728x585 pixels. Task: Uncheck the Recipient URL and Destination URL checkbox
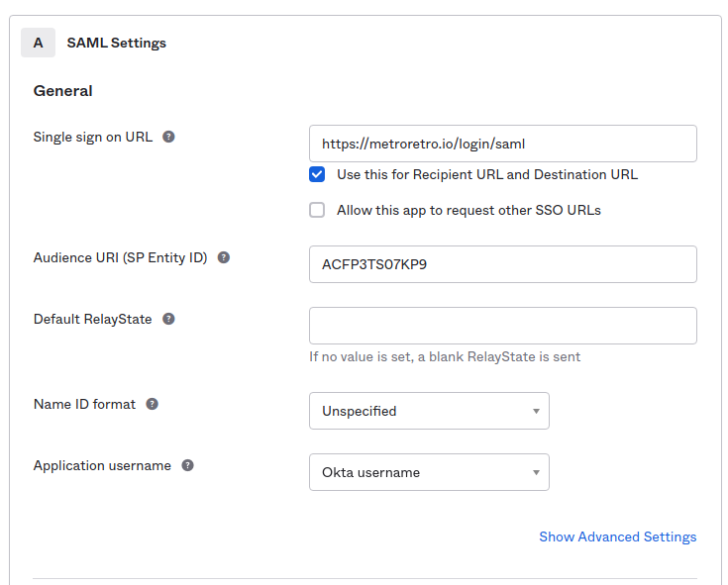pos(317,174)
